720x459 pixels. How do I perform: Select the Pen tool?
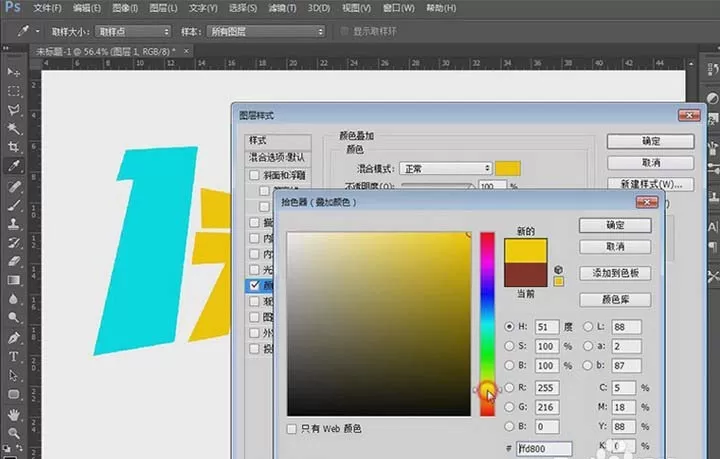pos(14,338)
